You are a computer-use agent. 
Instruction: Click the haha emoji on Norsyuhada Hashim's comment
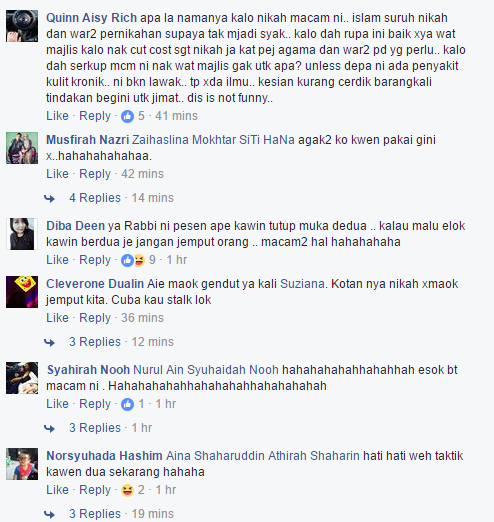pyautogui.click(x=127, y=490)
